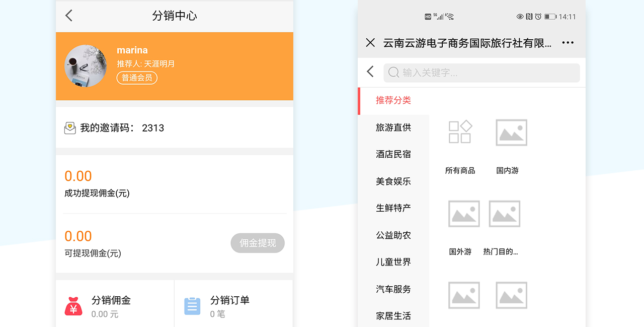Click the invitation code envelope icon
644x327 pixels.
pyautogui.click(x=70, y=128)
